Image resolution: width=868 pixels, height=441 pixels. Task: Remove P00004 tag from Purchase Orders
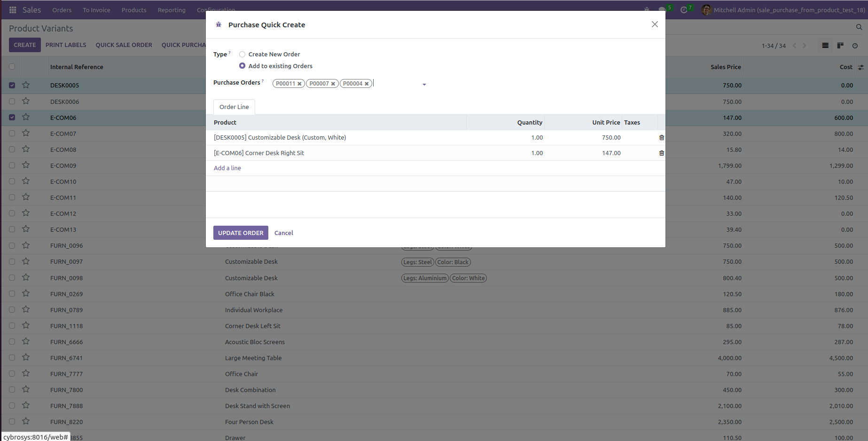click(x=367, y=84)
